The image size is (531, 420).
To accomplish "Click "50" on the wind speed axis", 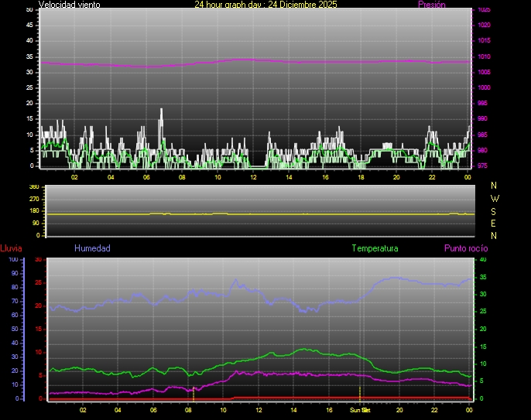I will [x=29, y=9].
